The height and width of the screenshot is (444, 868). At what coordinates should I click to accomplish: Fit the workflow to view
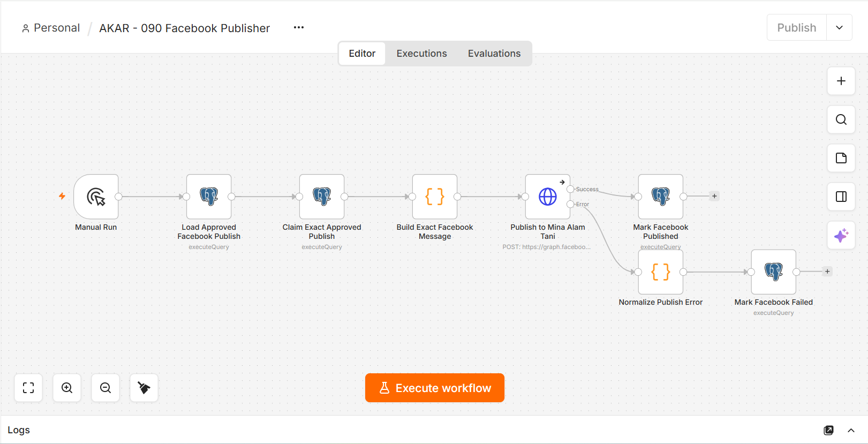28,388
